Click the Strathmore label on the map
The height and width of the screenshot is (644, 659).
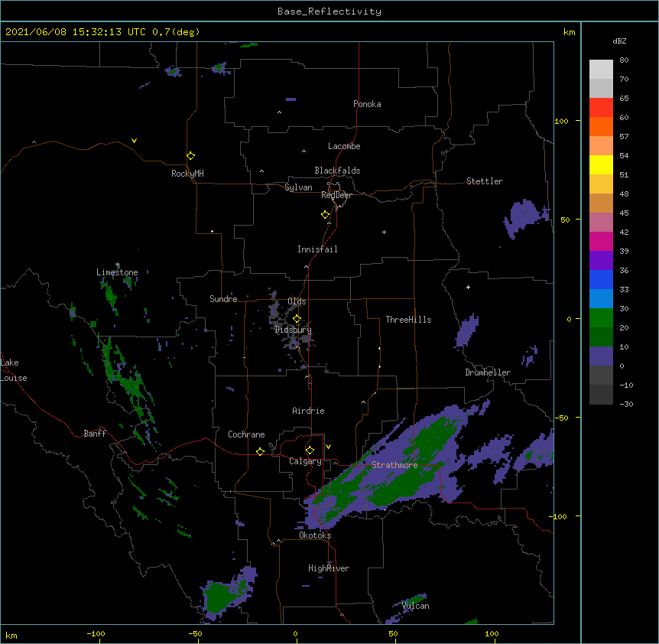(x=394, y=465)
